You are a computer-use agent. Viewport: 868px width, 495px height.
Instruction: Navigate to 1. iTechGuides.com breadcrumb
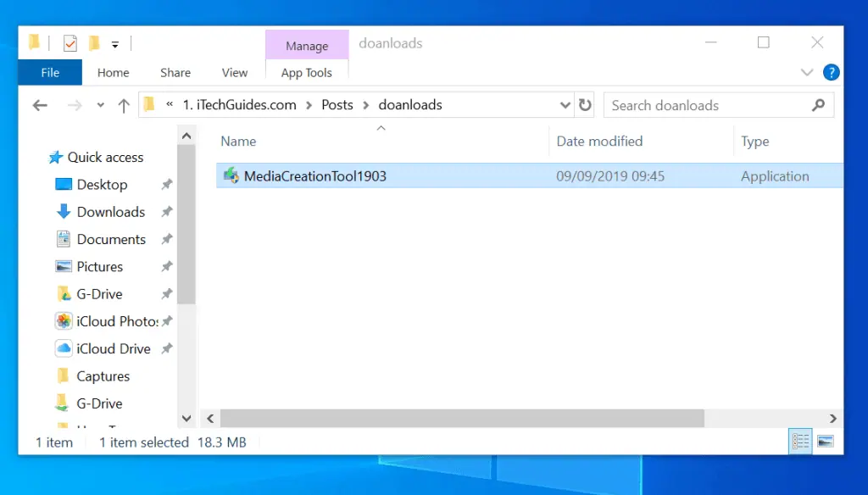(239, 104)
